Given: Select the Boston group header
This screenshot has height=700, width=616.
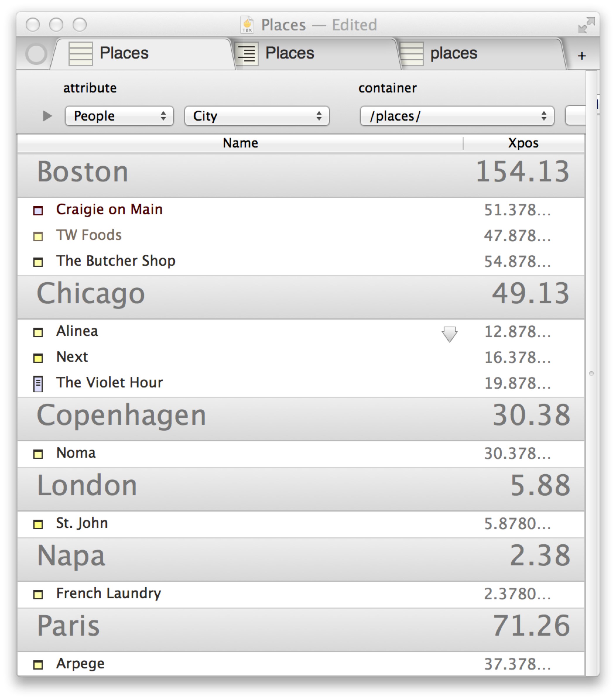Looking at the screenshot, I should pyautogui.click(x=301, y=175).
